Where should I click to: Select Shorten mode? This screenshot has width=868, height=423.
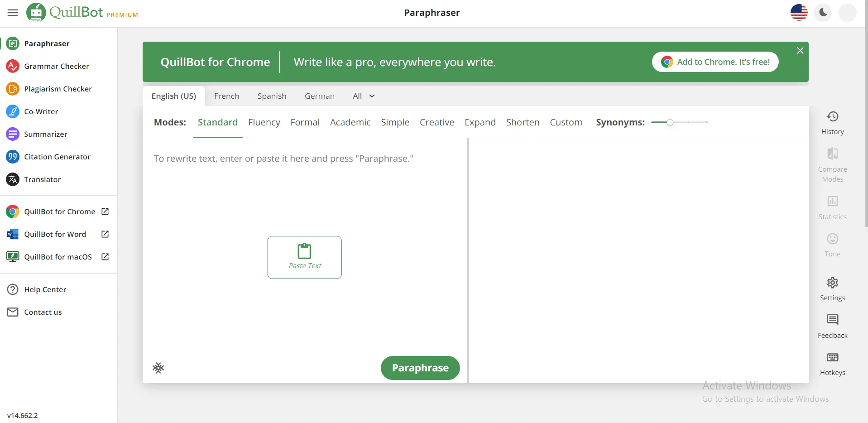(523, 122)
